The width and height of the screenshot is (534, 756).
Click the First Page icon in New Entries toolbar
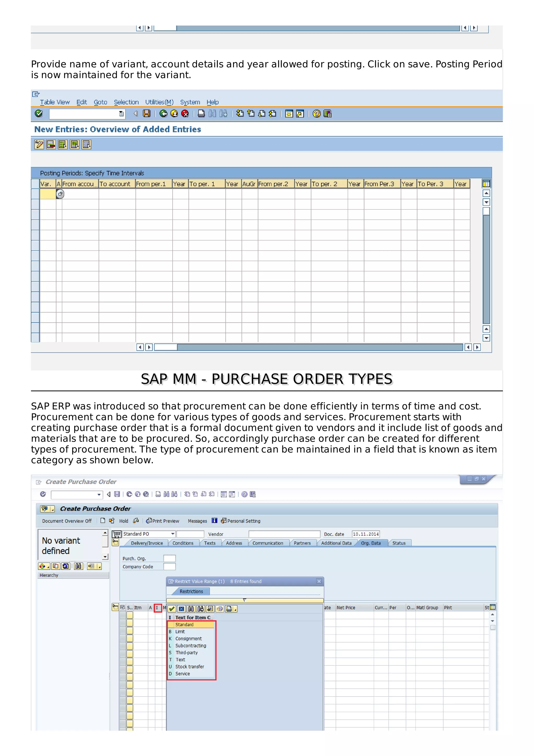click(x=240, y=113)
